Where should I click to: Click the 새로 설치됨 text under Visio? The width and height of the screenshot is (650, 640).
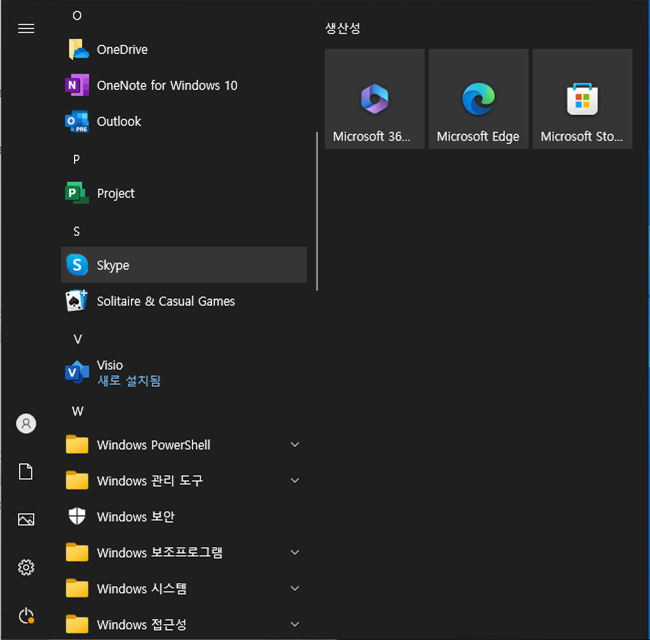(x=129, y=381)
